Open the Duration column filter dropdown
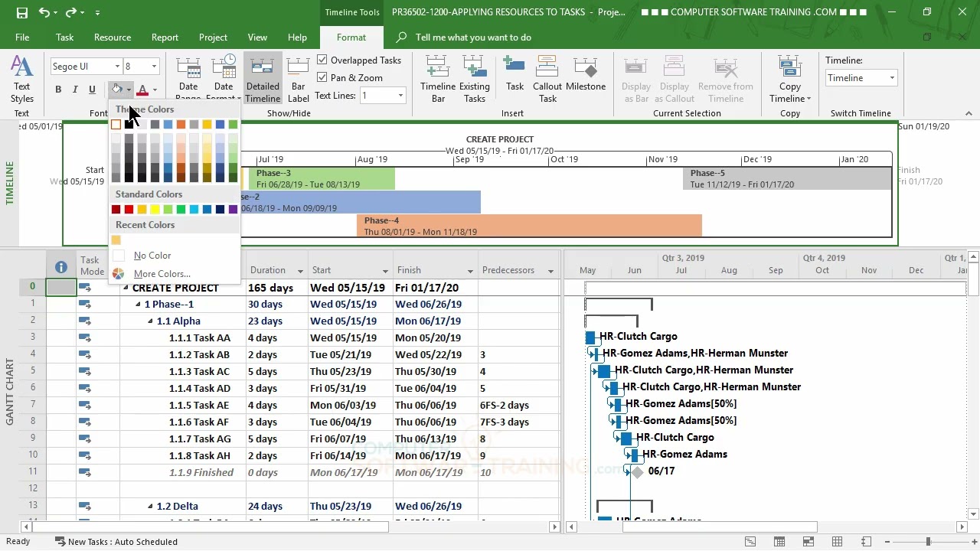 coord(300,271)
